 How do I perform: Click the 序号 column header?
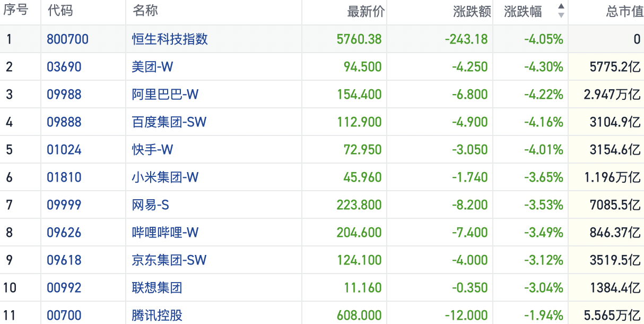coord(17,11)
